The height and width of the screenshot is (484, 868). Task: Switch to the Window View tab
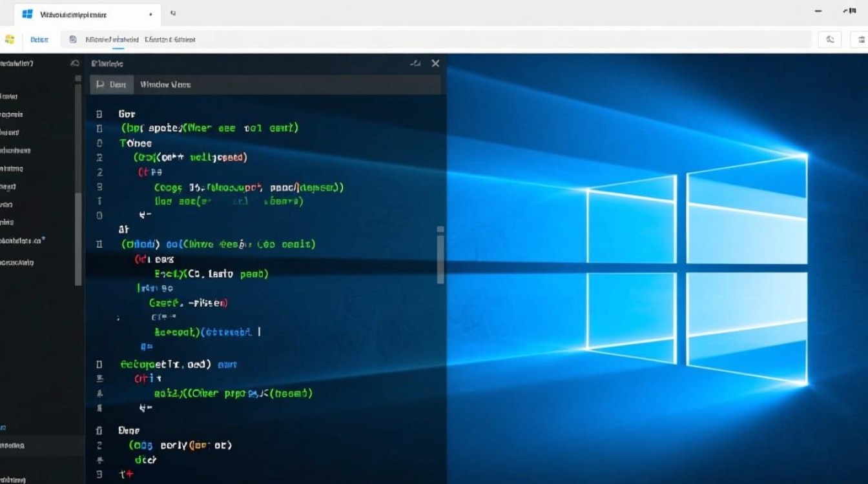166,85
